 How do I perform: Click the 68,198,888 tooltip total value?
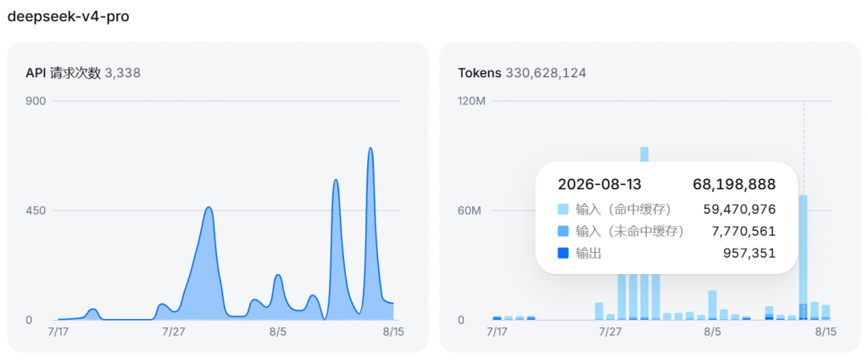click(x=734, y=185)
